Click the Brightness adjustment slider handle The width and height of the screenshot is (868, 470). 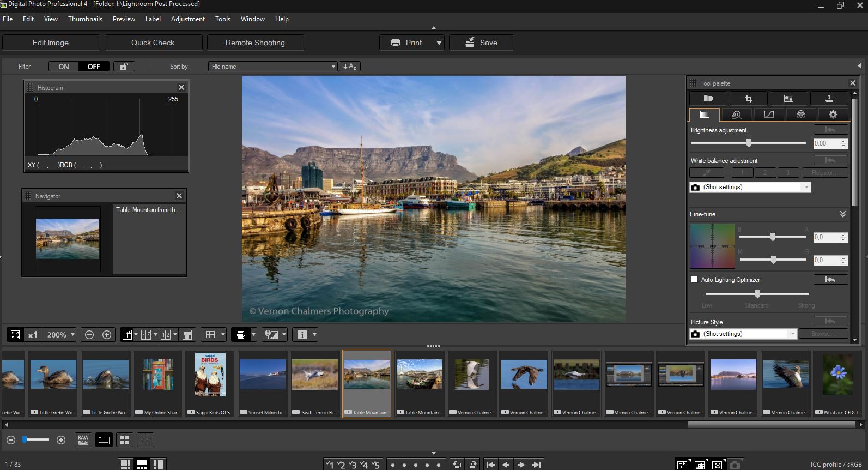coord(749,143)
